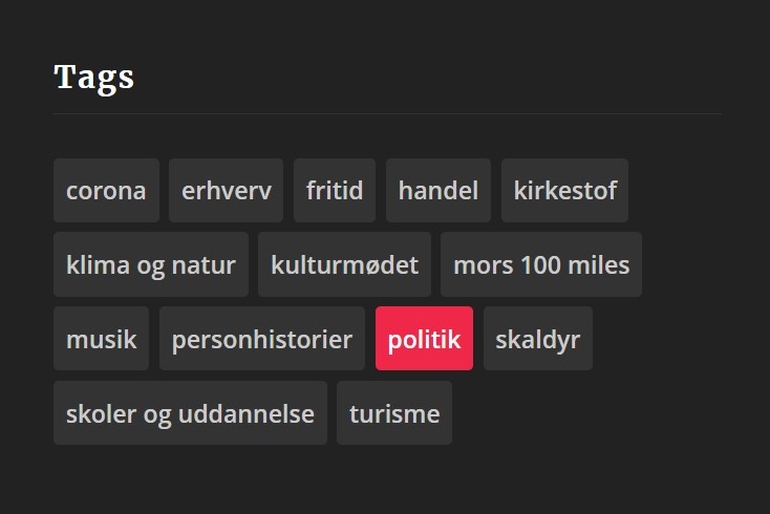Open the erhverv tag
770x514 pixels.
click(x=226, y=190)
